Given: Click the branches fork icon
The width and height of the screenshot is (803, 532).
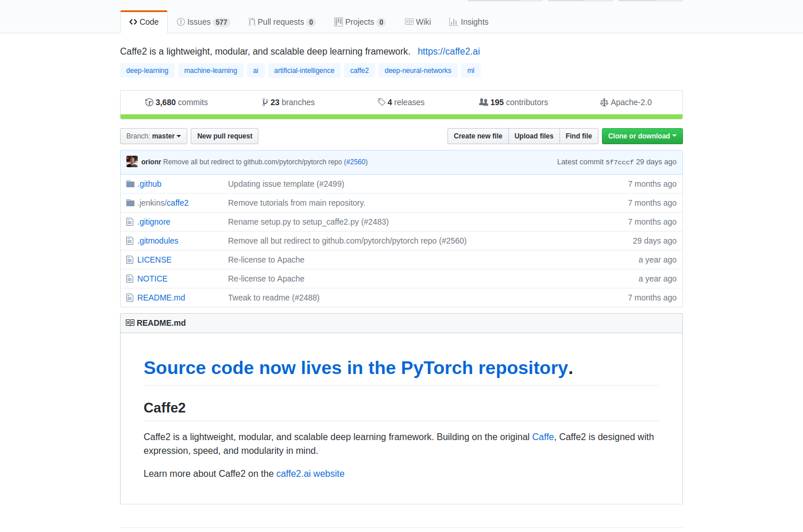Looking at the screenshot, I should [x=265, y=102].
